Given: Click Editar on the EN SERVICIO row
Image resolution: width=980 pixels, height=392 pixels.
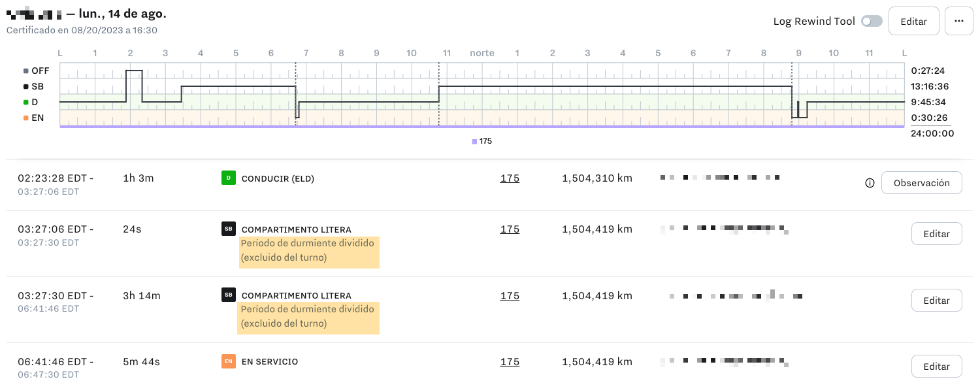Looking at the screenshot, I should [936, 366].
